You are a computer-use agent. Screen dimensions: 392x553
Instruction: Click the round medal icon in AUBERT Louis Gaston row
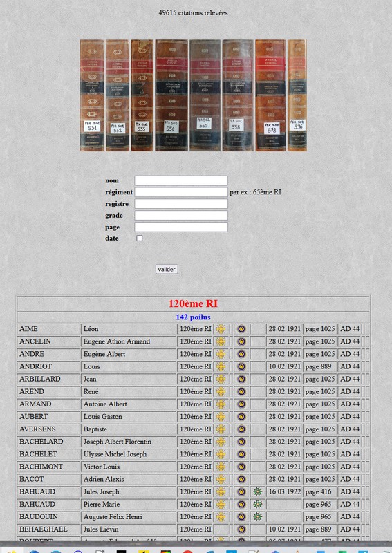click(241, 417)
